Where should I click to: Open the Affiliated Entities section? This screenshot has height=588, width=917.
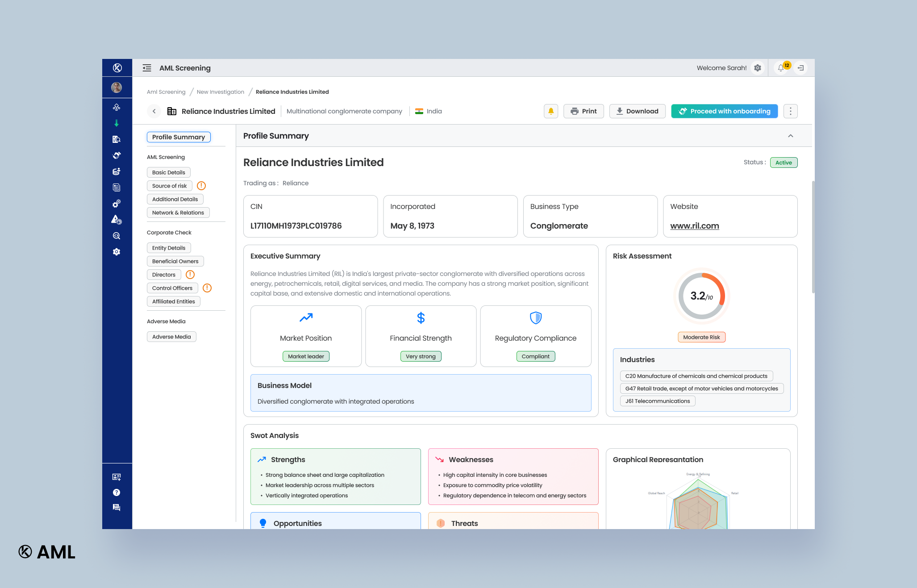(x=174, y=301)
